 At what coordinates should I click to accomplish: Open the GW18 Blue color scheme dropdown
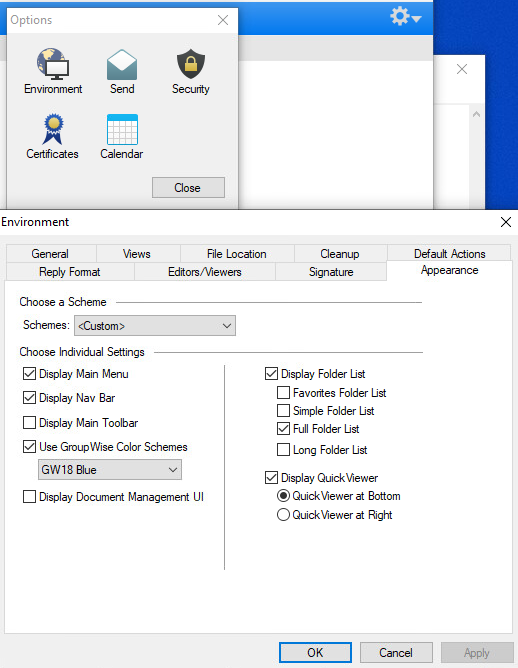(x=110, y=469)
